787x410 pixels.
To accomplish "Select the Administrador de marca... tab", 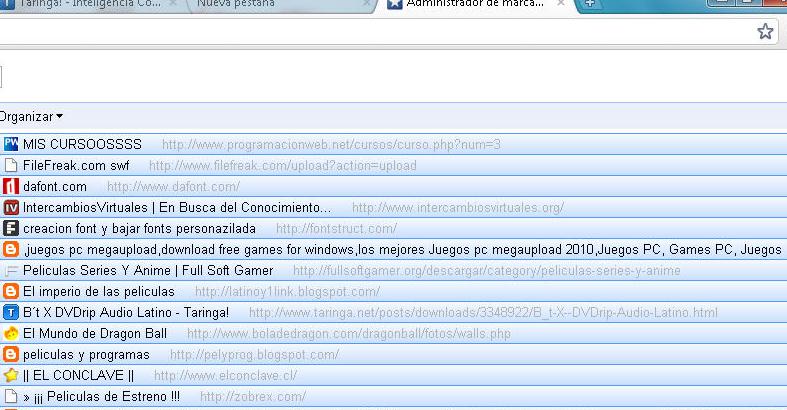I will click(475, 4).
